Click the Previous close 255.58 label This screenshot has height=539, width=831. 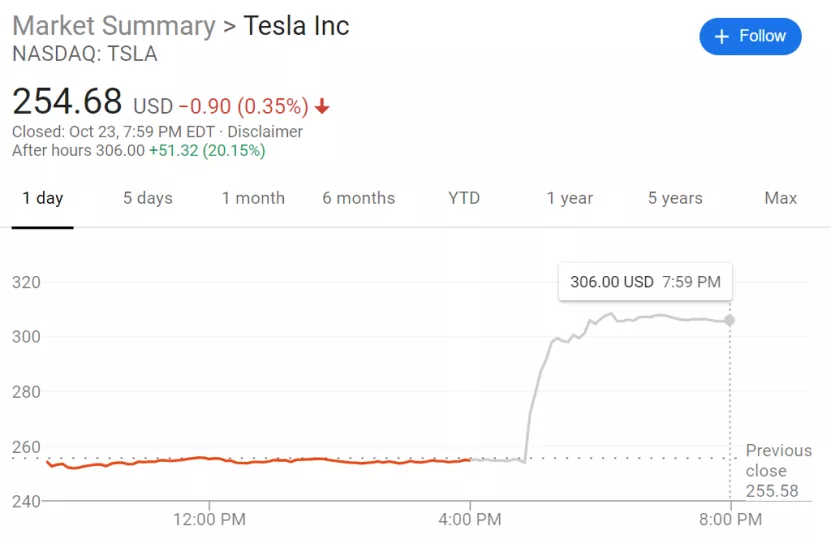(x=778, y=470)
